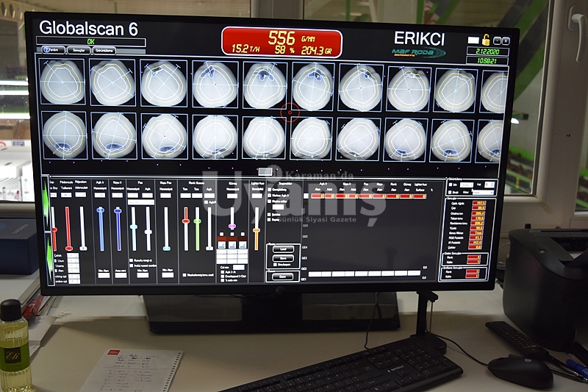
Task: Click the first pencil icon under Güneş slider
Action: point(222,245)
